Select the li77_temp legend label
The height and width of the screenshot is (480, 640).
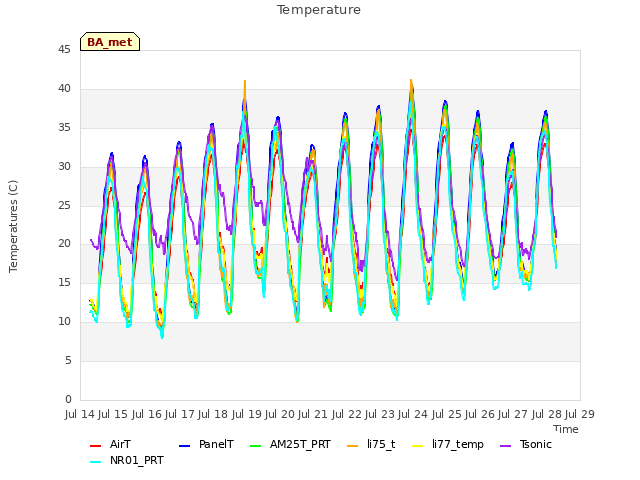coord(458,445)
